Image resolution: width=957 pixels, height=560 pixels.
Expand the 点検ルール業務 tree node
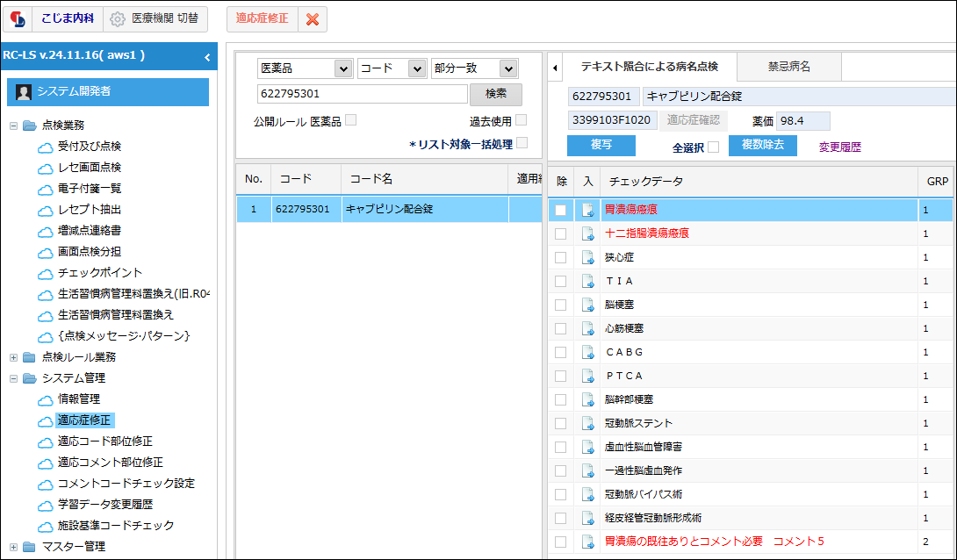[13, 357]
